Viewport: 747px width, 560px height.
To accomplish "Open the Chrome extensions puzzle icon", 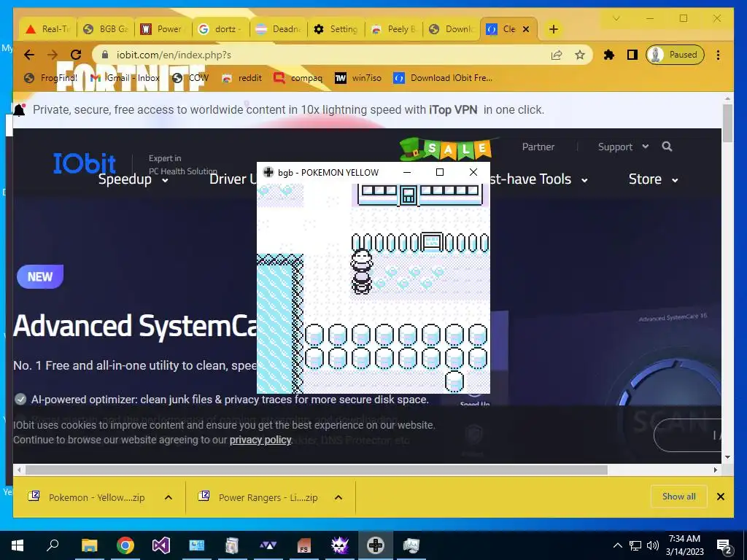I will [608, 55].
